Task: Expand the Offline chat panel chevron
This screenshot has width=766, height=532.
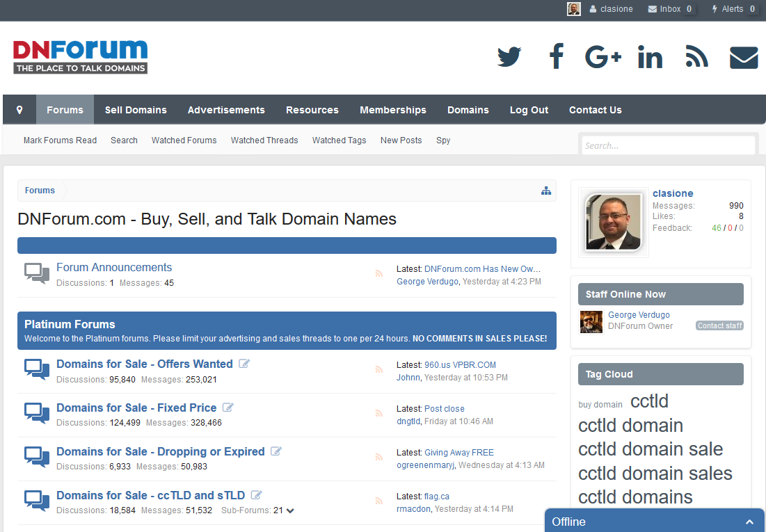Action: point(749,522)
